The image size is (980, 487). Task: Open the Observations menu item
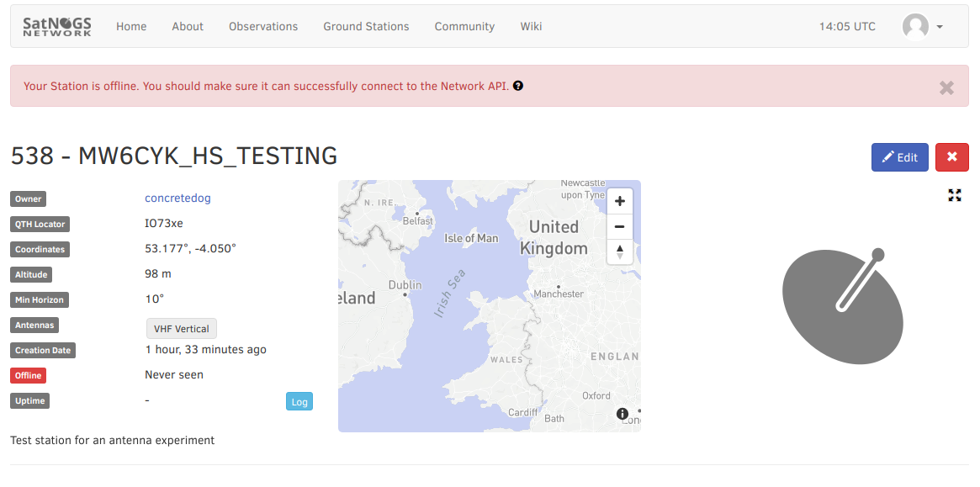coord(263,27)
